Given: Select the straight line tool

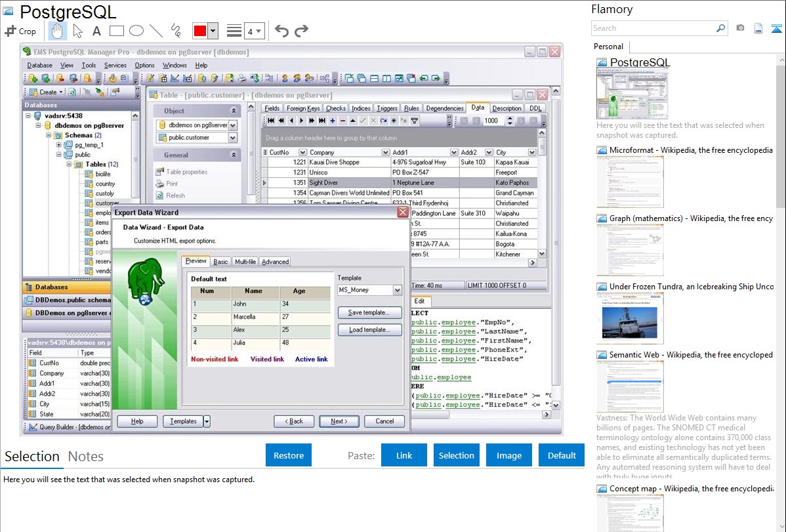Looking at the screenshot, I should 156,31.
